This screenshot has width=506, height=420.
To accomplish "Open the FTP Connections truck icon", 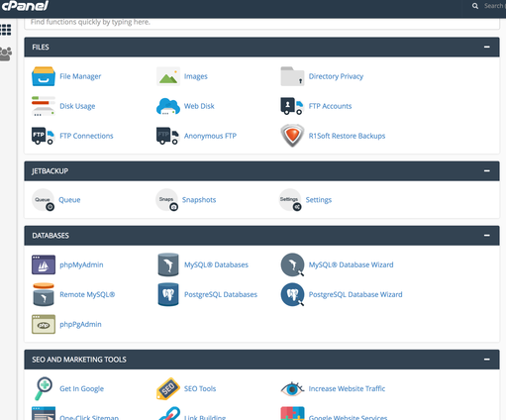I will tap(43, 136).
